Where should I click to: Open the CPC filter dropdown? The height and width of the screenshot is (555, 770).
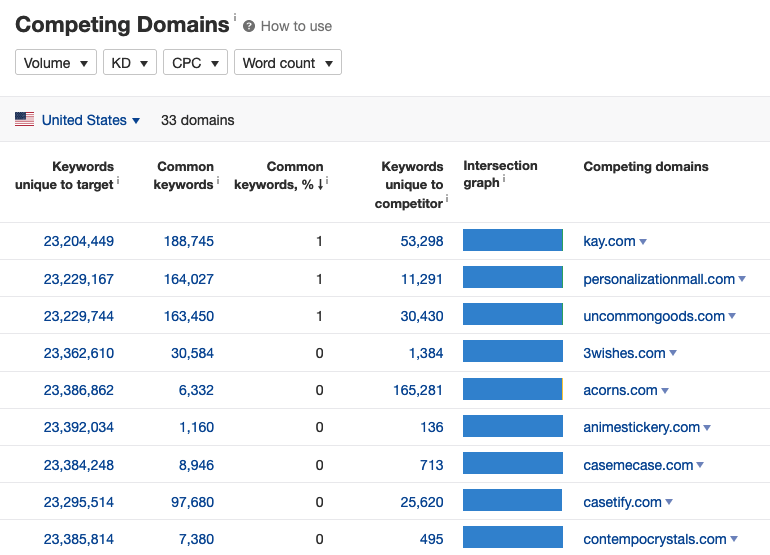(x=195, y=62)
